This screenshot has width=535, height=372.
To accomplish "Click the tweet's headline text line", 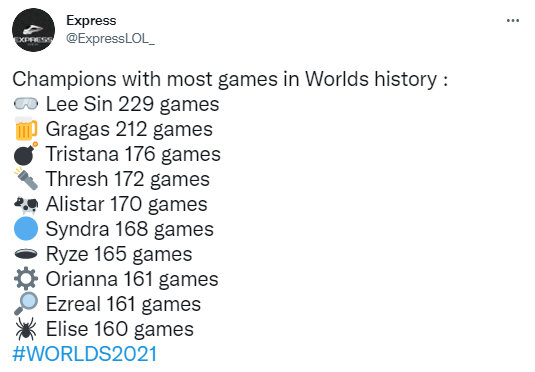I will (230, 79).
